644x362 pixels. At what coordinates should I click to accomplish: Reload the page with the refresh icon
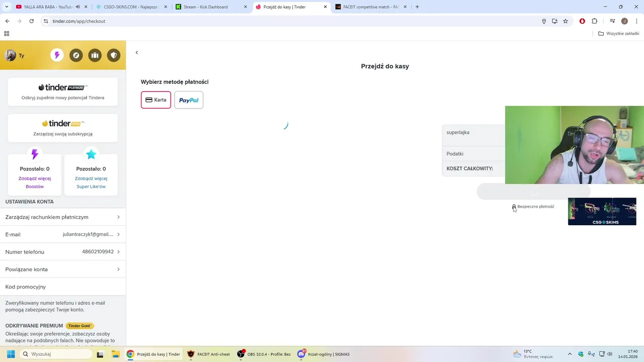coord(31,21)
